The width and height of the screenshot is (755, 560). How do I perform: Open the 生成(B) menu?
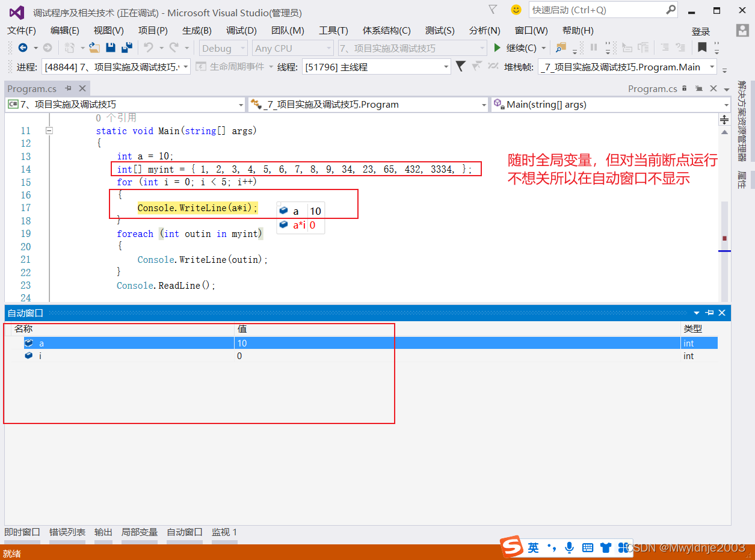coord(197,30)
